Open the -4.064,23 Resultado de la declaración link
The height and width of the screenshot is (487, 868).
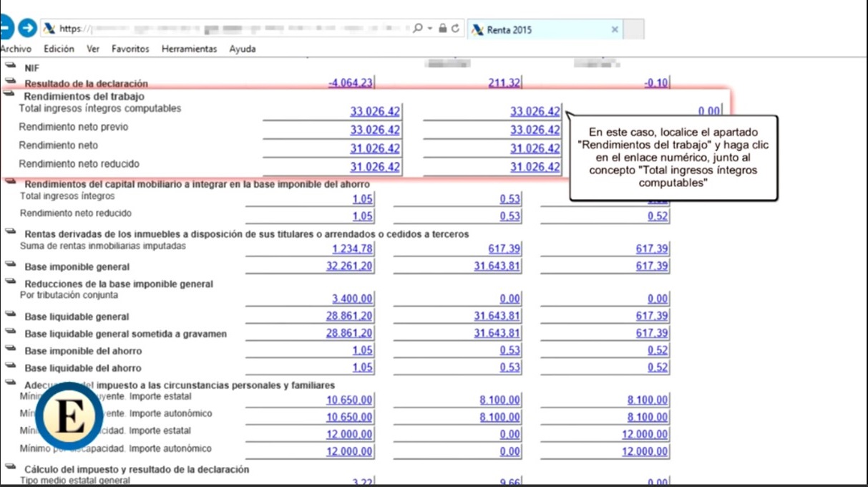coord(350,83)
